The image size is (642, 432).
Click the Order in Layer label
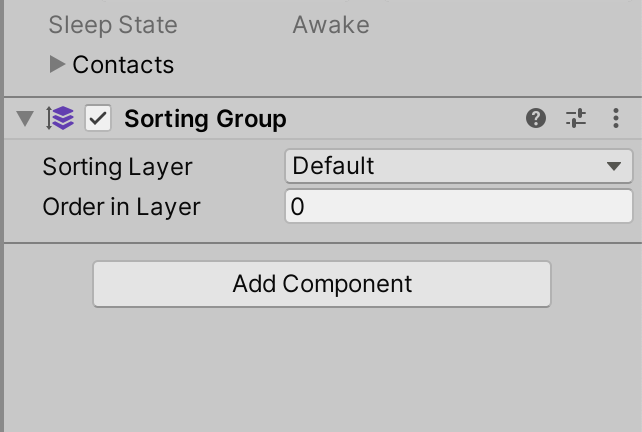[122, 206]
